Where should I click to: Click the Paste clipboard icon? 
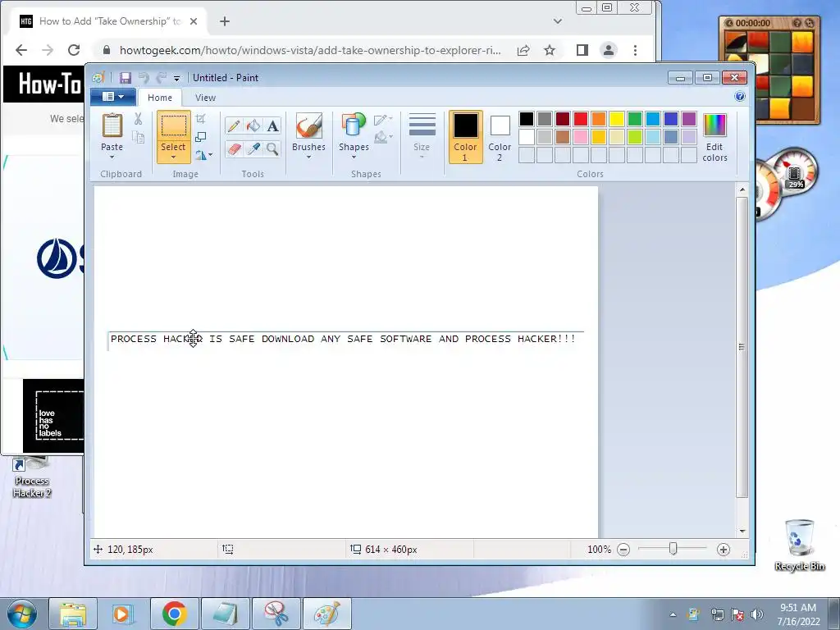112,126
